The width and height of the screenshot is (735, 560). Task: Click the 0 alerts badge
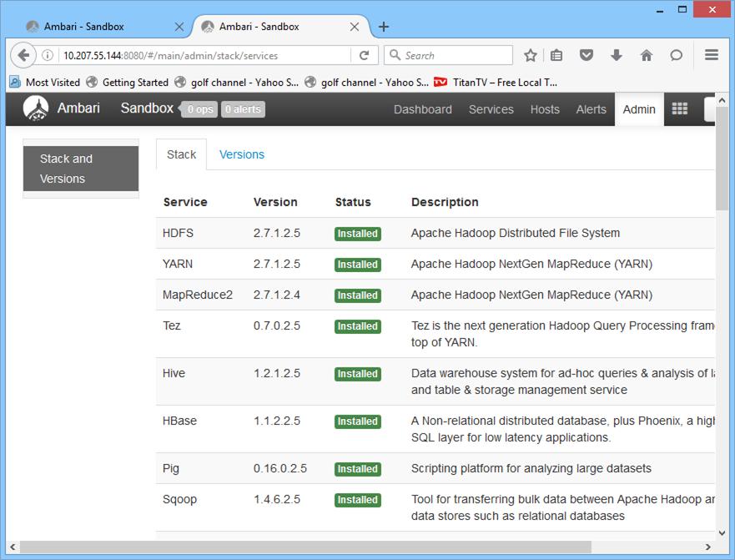(x=243, y=108)
